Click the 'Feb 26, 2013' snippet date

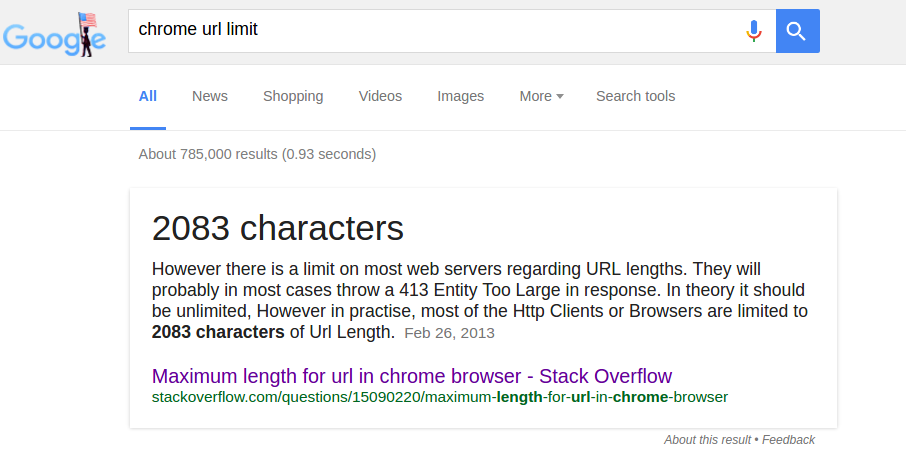(x=449, y=333)
